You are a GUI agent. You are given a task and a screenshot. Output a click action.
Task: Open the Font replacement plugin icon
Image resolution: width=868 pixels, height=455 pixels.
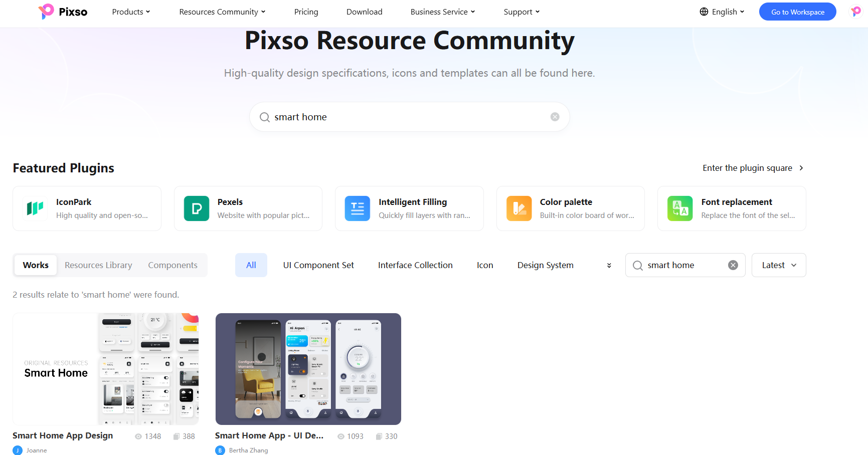click(x=680, y=208)
